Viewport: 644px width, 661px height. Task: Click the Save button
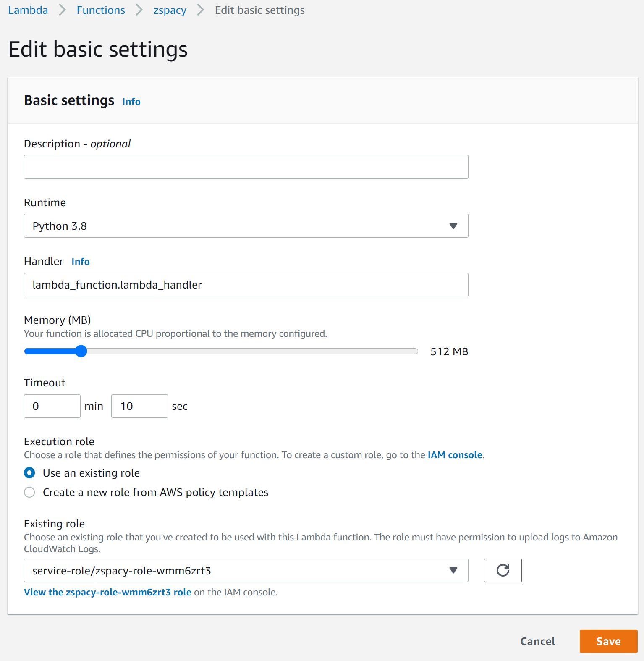coord(608,641)
